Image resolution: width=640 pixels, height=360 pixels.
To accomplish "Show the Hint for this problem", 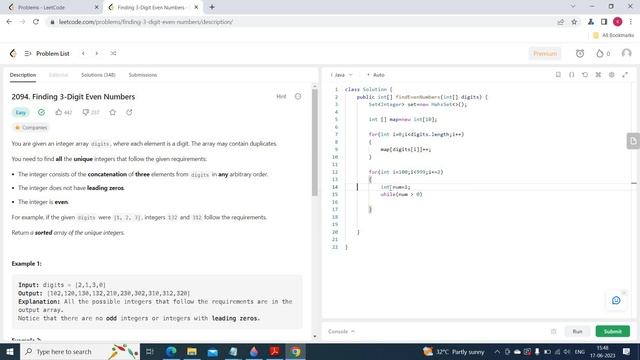I will [x=281, y=97].
